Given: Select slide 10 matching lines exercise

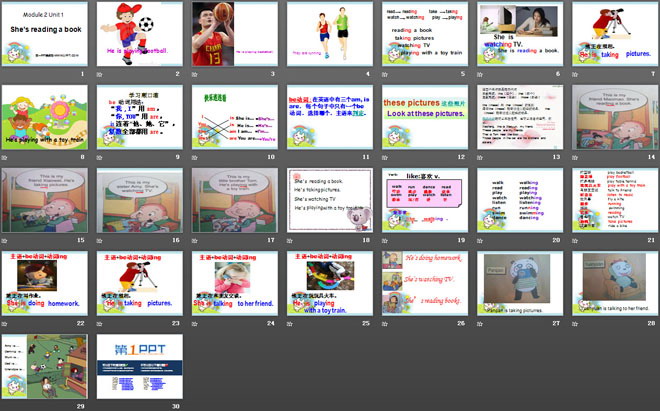Looking at the screenshot, I should (235, 117).
